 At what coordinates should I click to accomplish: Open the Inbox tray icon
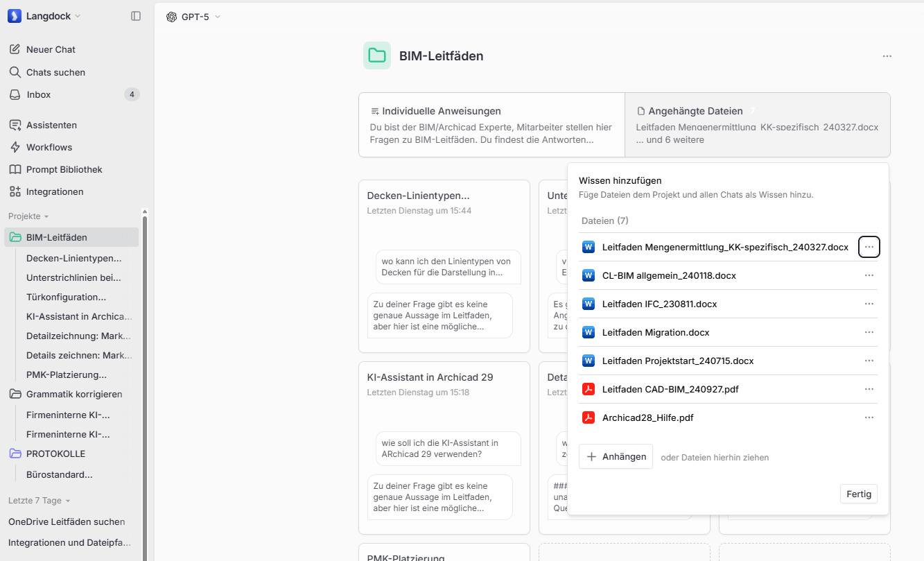[x=15, y=94]
